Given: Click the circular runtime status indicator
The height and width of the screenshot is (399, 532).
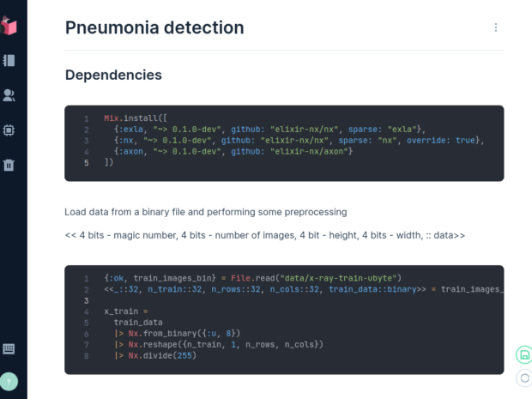Looking at the screenshot, I should pyautogui.click(x=524, y=378).
